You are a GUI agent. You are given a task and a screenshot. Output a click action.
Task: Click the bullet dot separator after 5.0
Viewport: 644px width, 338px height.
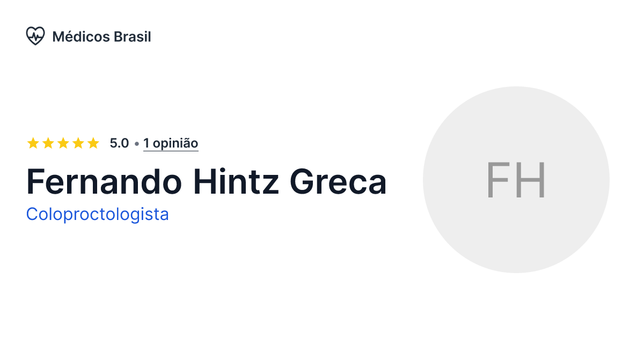pos(136,143)
